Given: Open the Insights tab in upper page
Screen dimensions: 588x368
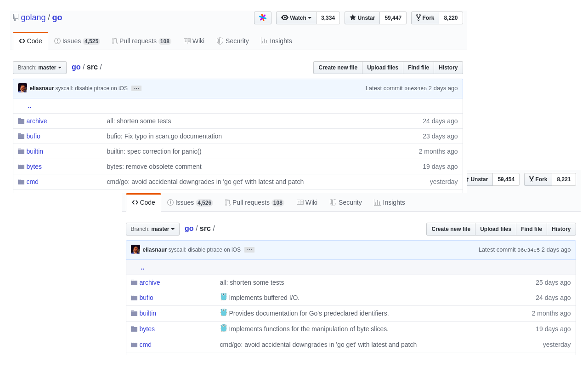Looking at the screenshot, I should click(x=277, y=41).
